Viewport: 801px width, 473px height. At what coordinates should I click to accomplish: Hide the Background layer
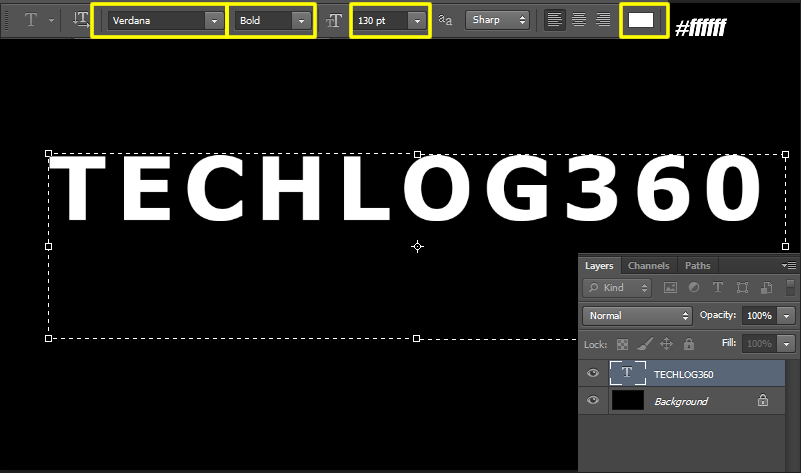pos(593,400)
